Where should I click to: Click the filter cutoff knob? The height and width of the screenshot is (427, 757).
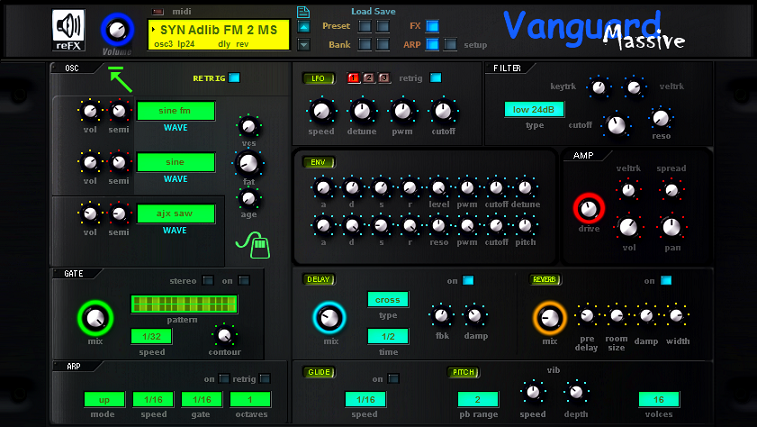coord(617,125)
